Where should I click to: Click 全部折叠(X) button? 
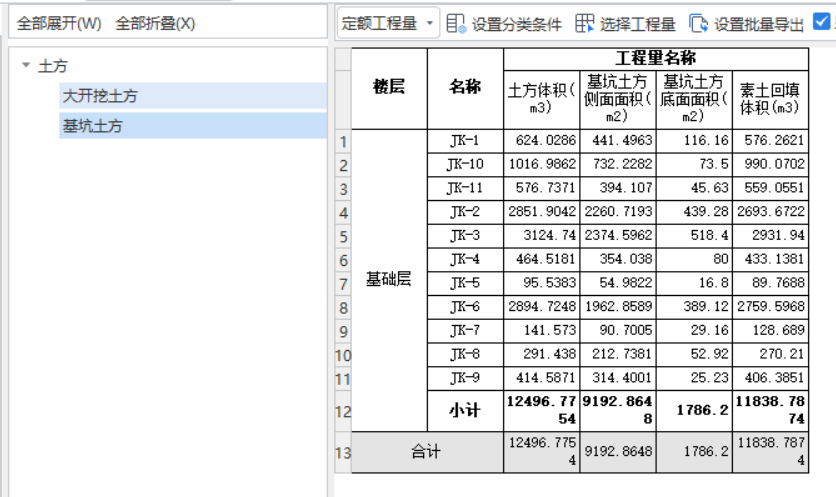tap(155, 23)
